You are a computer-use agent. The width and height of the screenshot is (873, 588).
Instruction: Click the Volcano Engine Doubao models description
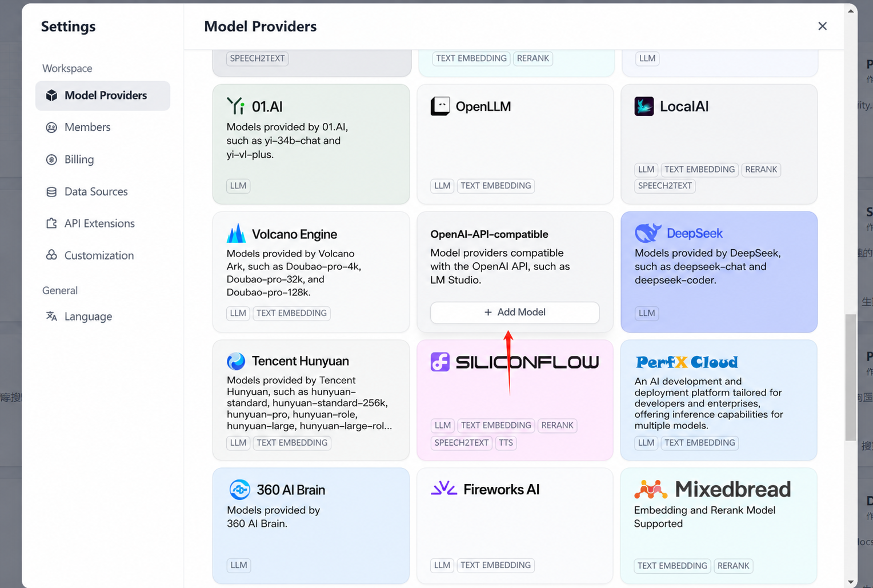coord(294,273)
